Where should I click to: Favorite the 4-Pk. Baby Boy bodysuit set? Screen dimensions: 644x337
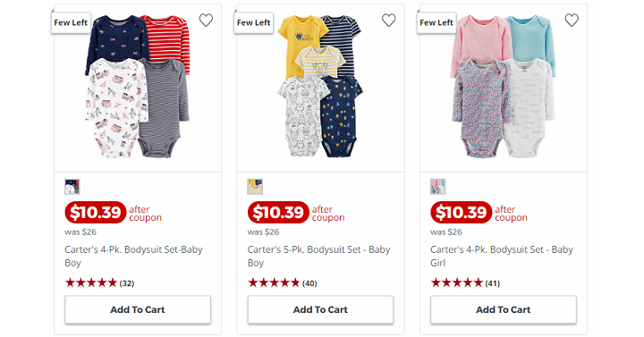pos(206,21)
